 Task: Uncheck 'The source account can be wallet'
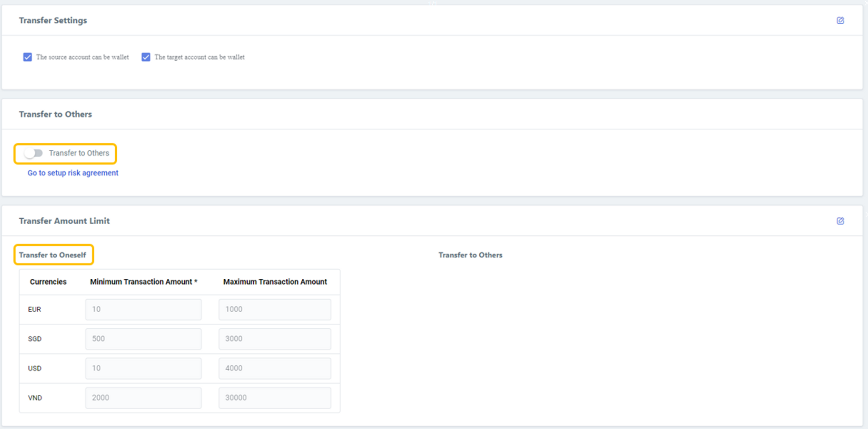coord(28,57)
